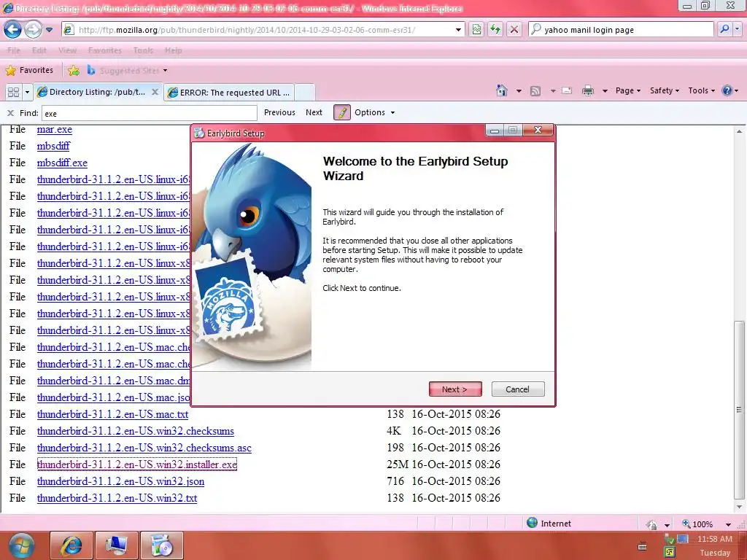Open the Find bar Options dropdown
The width and height of the screenshot is (747, 560).
click(374, 112)
